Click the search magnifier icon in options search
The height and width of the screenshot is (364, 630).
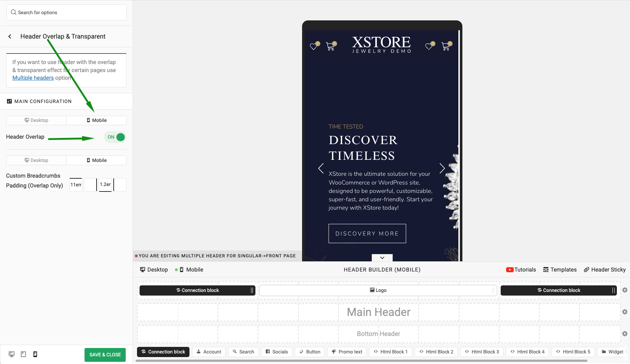[x=14, y=12]
